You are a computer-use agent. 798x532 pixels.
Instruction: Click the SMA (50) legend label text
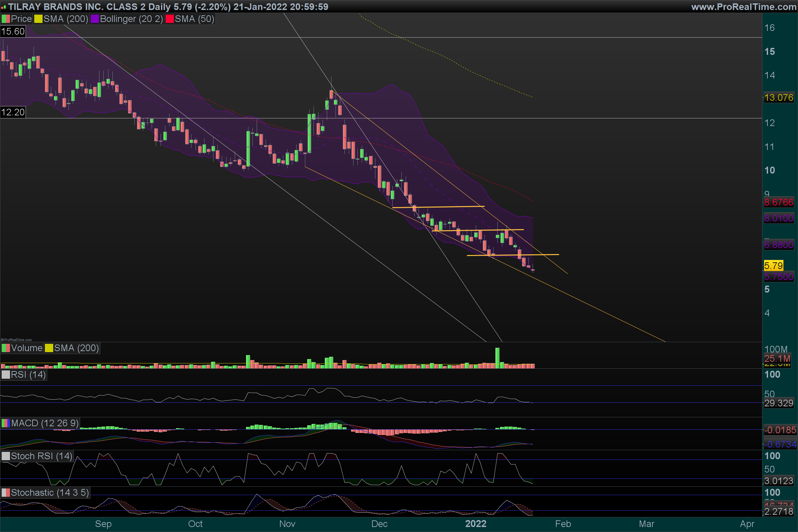pos(195,19)
